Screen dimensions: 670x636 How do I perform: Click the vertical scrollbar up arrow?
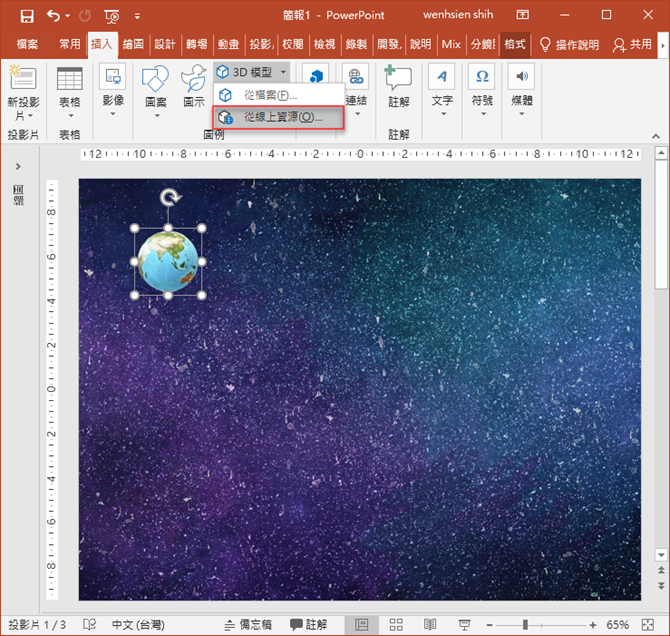(x=661, y=153)
